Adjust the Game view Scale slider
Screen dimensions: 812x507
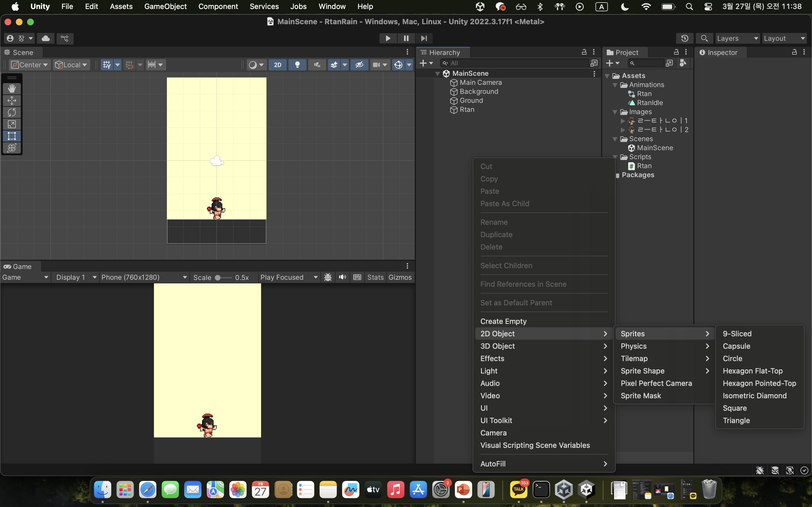click(x=218, y=278)
